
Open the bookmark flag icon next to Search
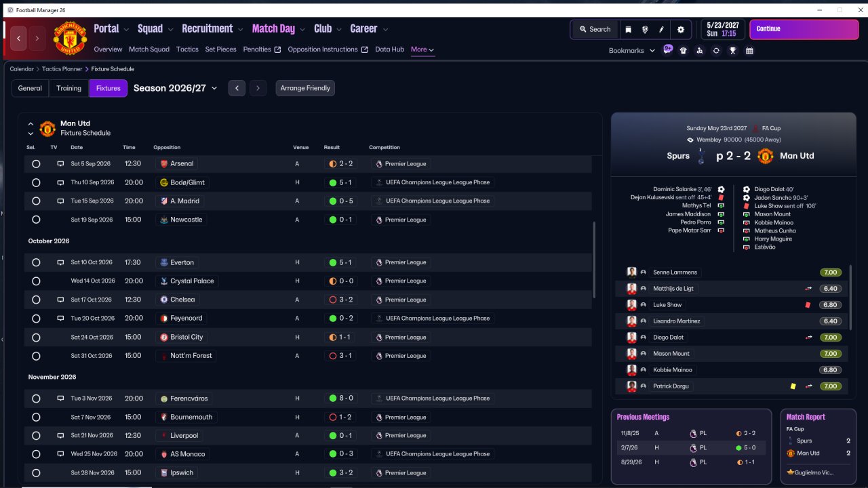pos(628,29)
